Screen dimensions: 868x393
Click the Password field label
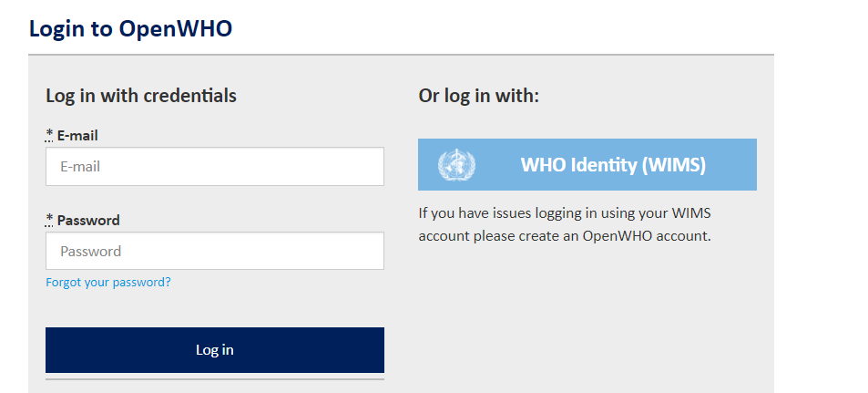(88, 220)
